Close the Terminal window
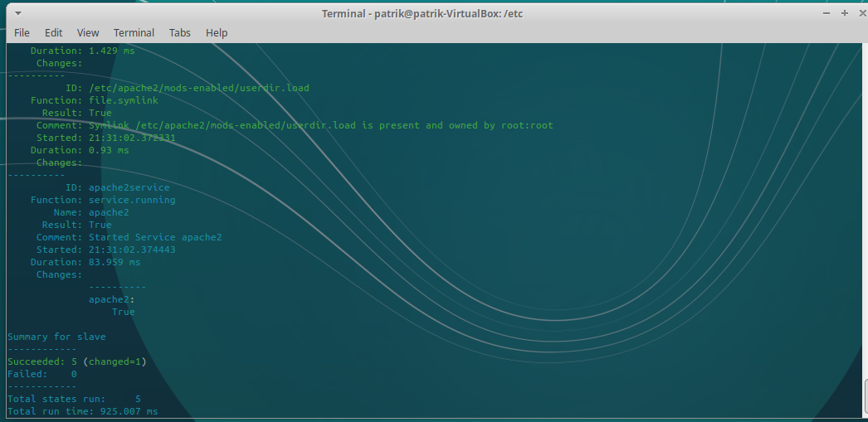868x422 pixels. pos(861,13)
